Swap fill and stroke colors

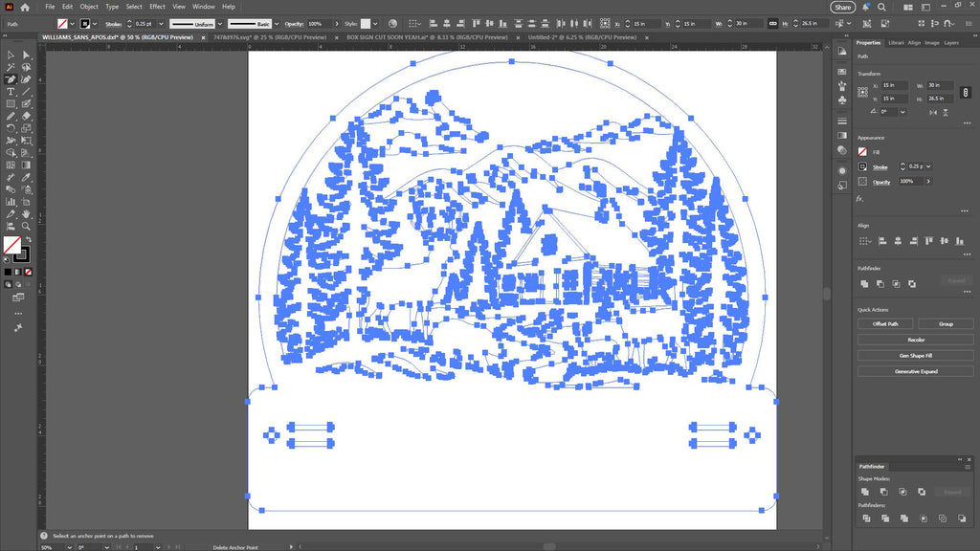28,239
